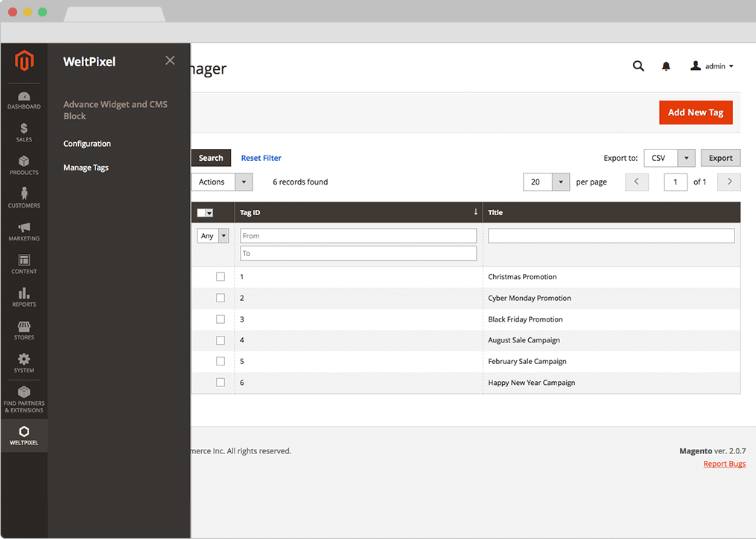756x539 pixels.
Task: Open the notifications bell icon
Action: pos(666,66)
